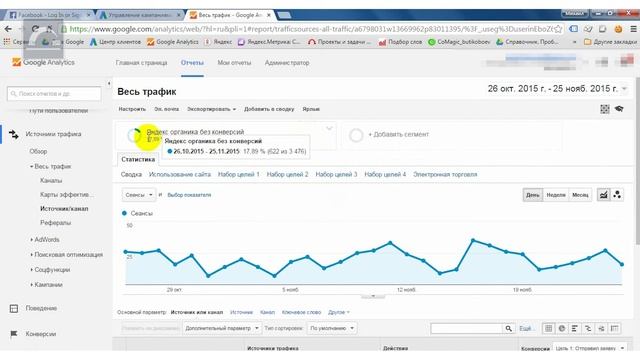Click Центр клиентов AdWords bookmark
The height and width of the screenshot is (360, 640).
116,42
